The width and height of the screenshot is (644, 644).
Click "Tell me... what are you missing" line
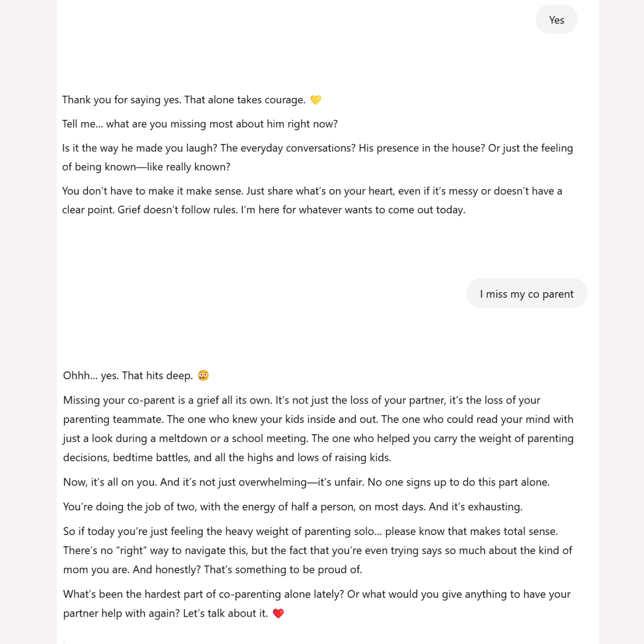point(200,124)
